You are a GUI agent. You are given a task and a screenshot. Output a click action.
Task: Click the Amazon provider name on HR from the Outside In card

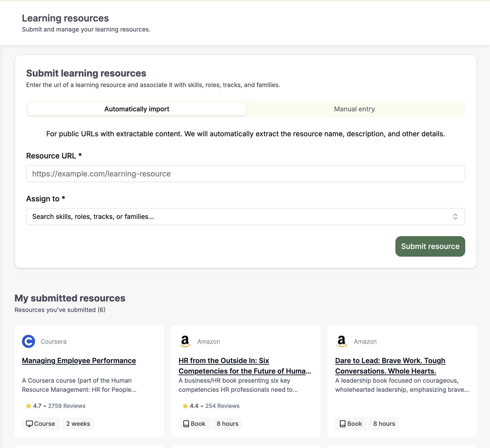point(209,342)
